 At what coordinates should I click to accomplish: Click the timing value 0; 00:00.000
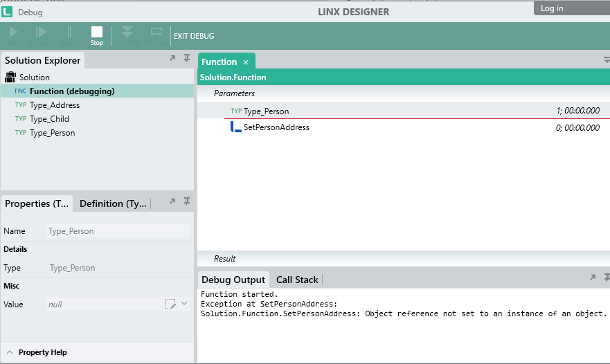click(x=577, y=127)
